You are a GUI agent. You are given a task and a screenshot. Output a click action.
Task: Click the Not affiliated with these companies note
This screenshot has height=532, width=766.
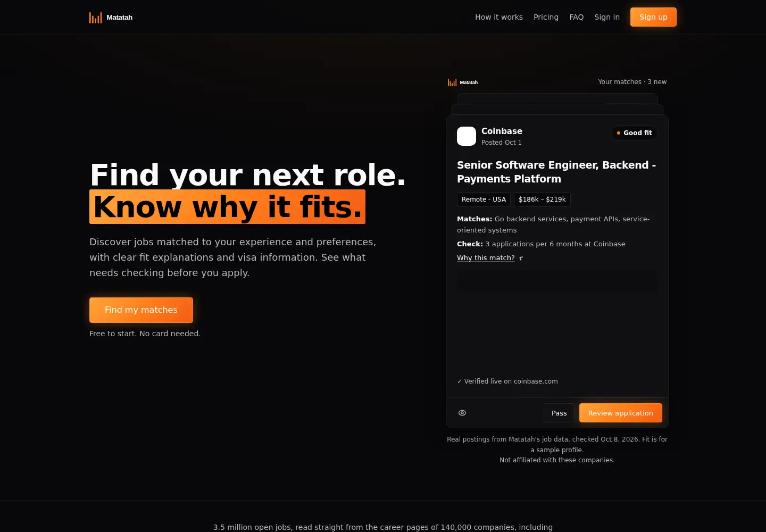[557, 460]
